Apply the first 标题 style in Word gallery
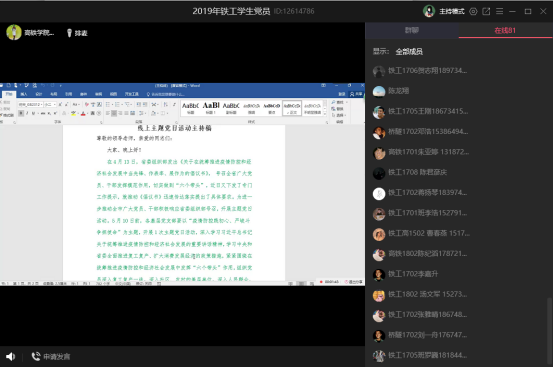Screen dimensions: 554x367 tap(190, 108)
